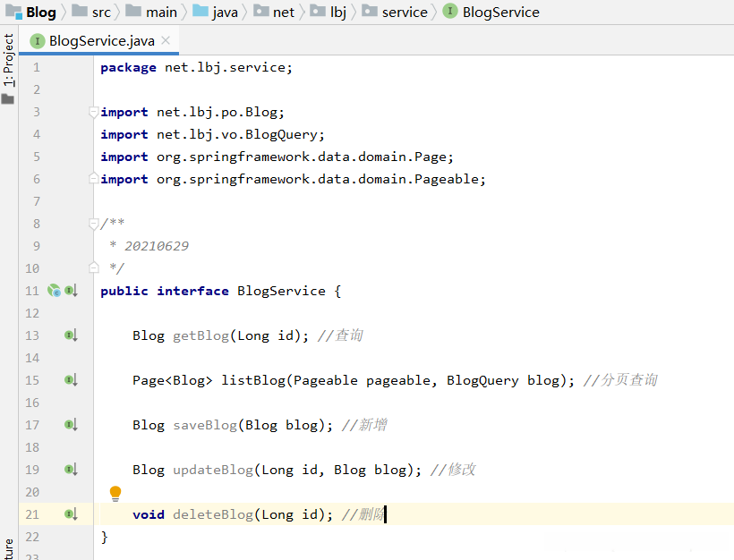This screenshot has width=734, height=560.
Task: Click the yellow light bulb intention icon
Action: 115,493
